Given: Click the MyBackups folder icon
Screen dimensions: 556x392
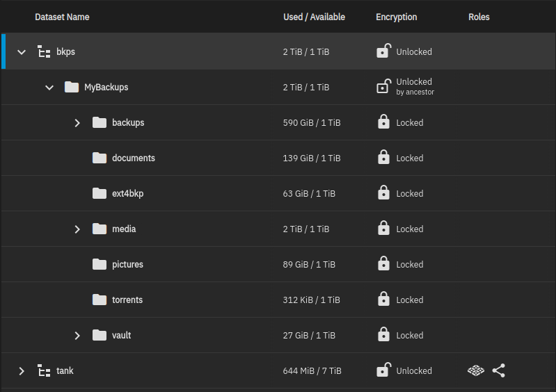Looking at the screenshot, I should (x=72, y=87).
